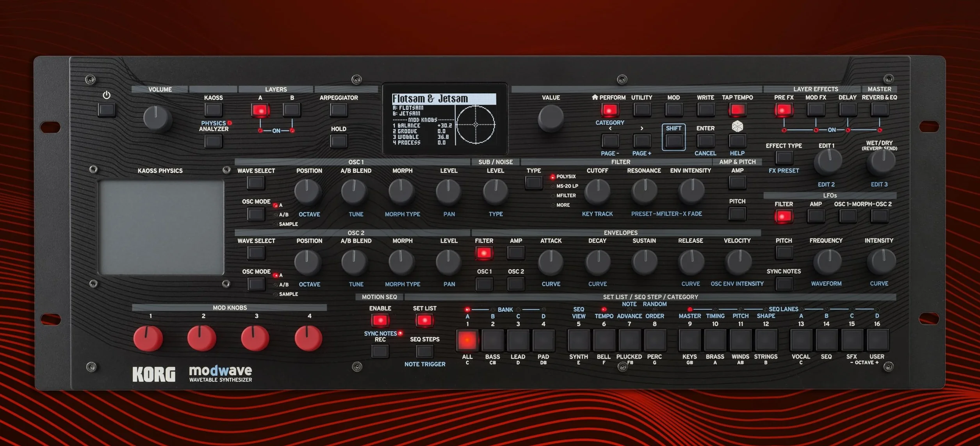Click step button 5 SYNTH

pos(578,340)
